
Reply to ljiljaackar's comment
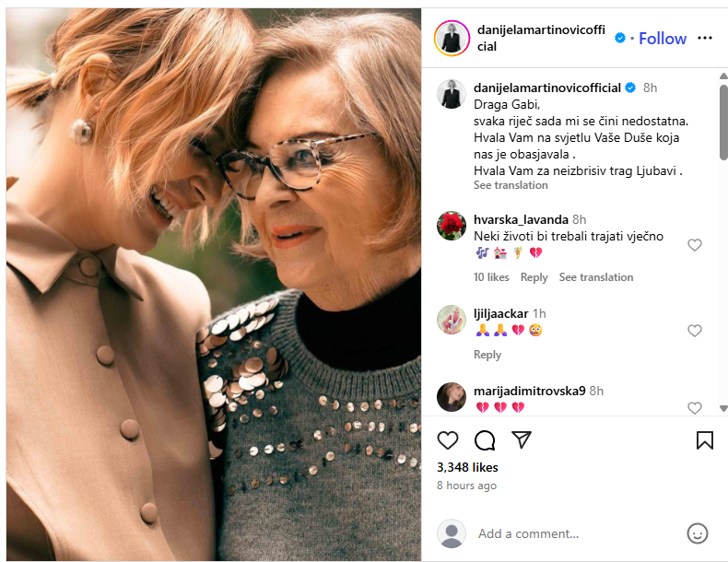coord(487,355)
